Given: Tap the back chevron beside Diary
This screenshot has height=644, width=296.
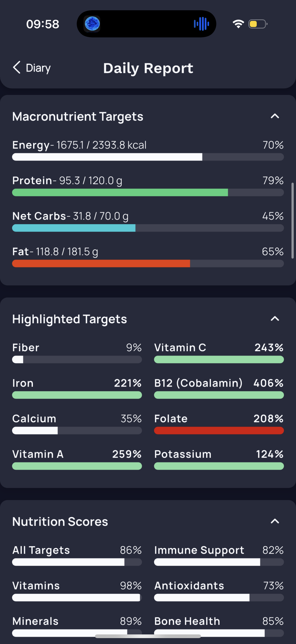Looking at the screenshot, I should 16,68.
